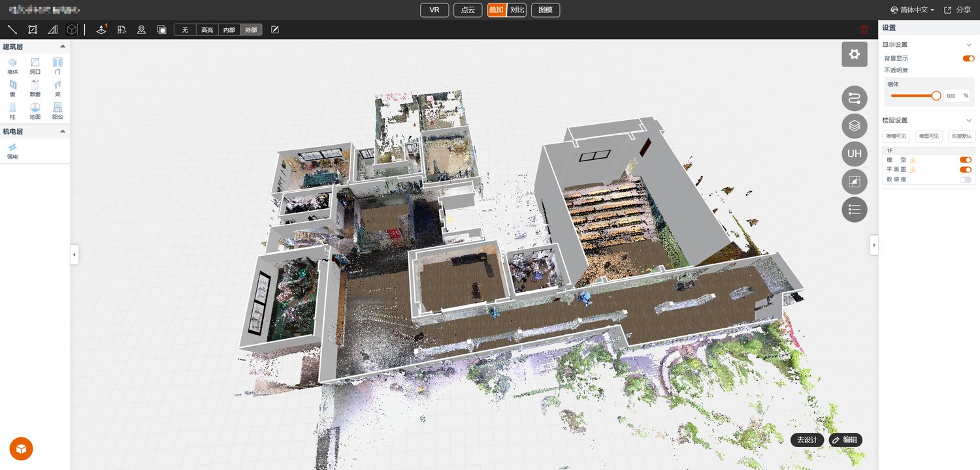
Task: Open the gear settings button in viewport
Action: [x=855, y=54]
